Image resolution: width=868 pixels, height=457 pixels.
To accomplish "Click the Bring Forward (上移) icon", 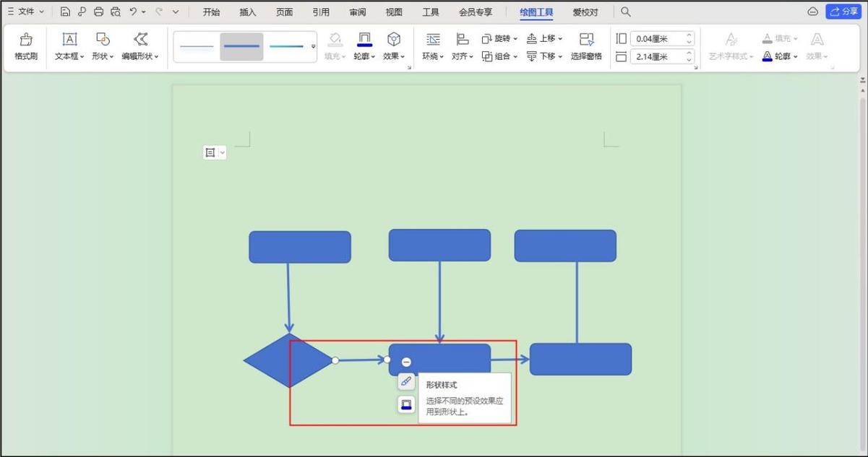I will click(532, 39).
